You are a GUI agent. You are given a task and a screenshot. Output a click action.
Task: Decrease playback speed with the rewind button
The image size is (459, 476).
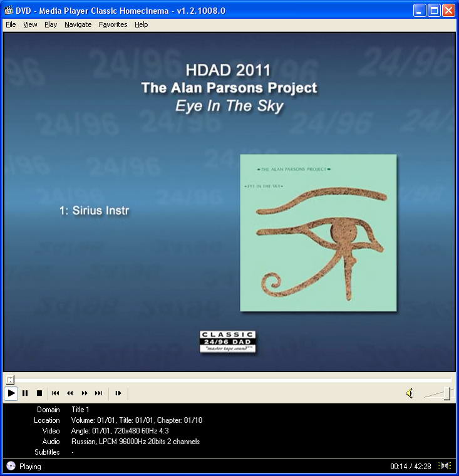pyautogui.click(x=70, y=393)
